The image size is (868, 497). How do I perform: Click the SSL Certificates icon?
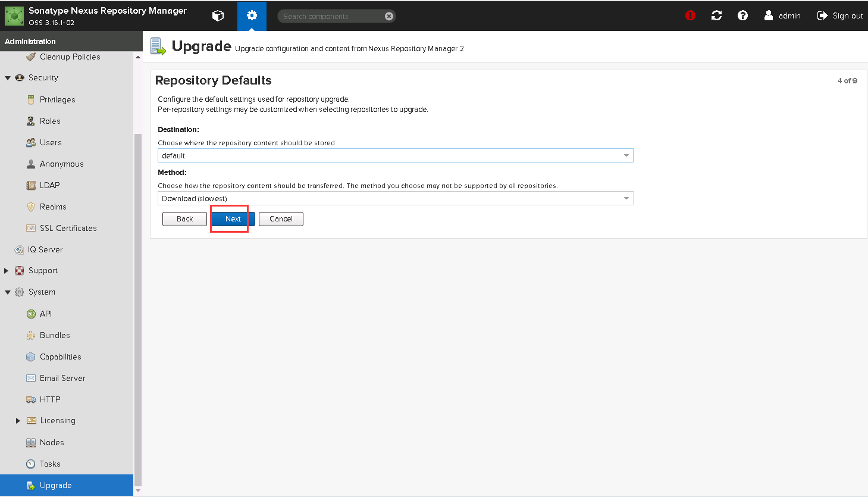point(31,228)
